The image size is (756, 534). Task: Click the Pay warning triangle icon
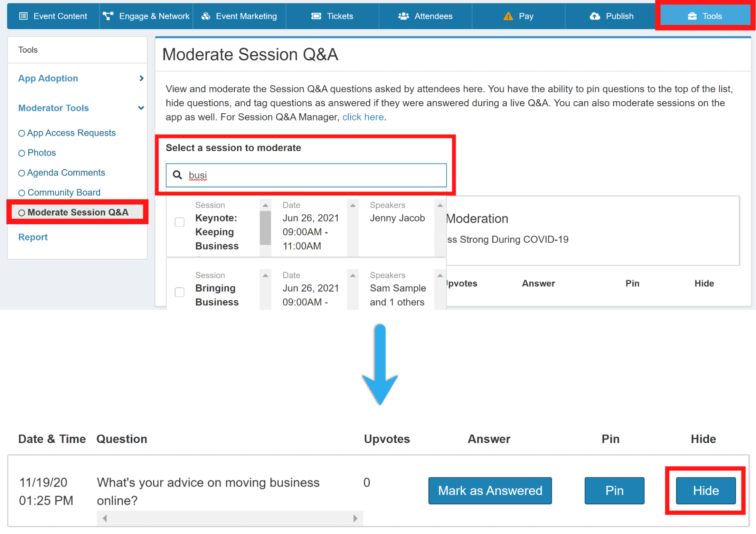click(x=508, y=16)
